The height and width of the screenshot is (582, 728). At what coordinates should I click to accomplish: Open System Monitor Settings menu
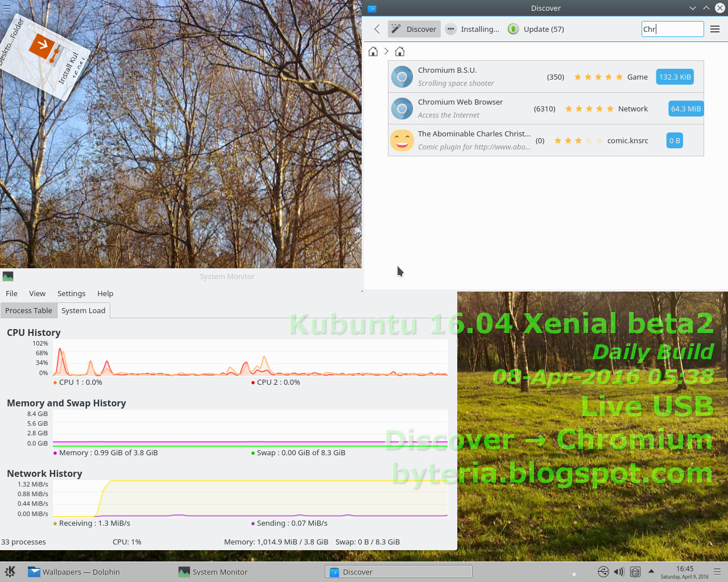click(x=71, y=293)
